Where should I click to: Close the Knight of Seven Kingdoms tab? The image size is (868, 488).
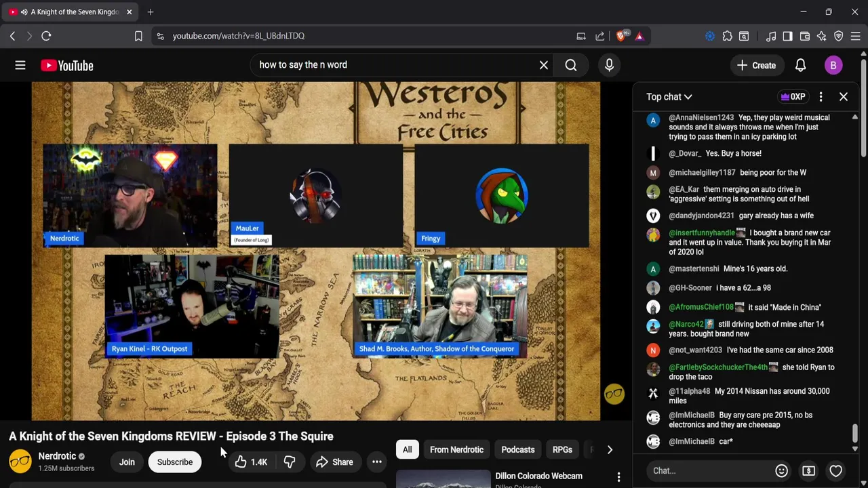click(x=129, y=12)
